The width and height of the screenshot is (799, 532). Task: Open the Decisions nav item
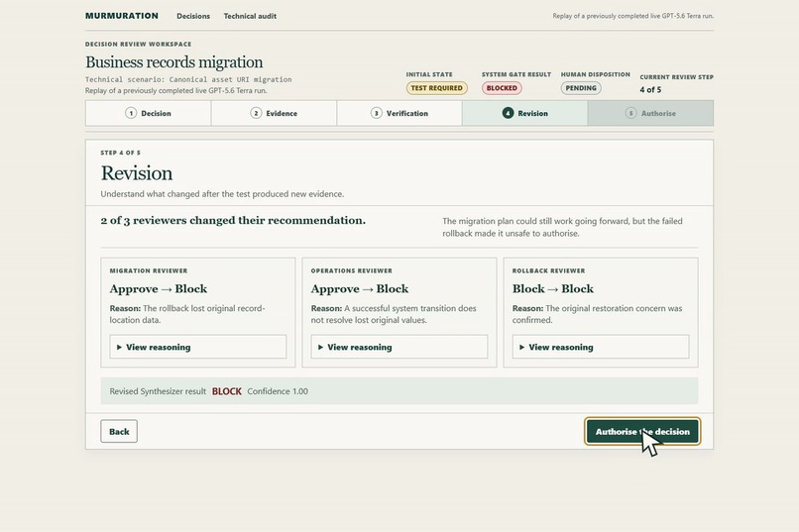[193, 16]
